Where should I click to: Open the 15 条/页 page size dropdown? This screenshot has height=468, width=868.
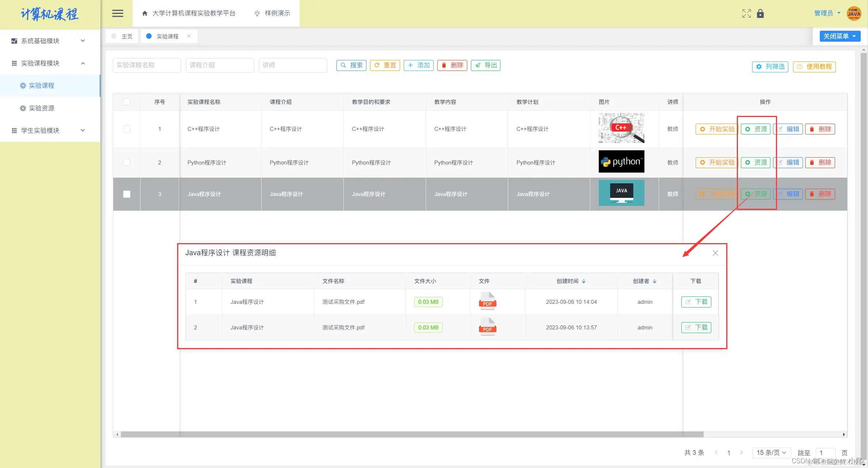point(771,453)
